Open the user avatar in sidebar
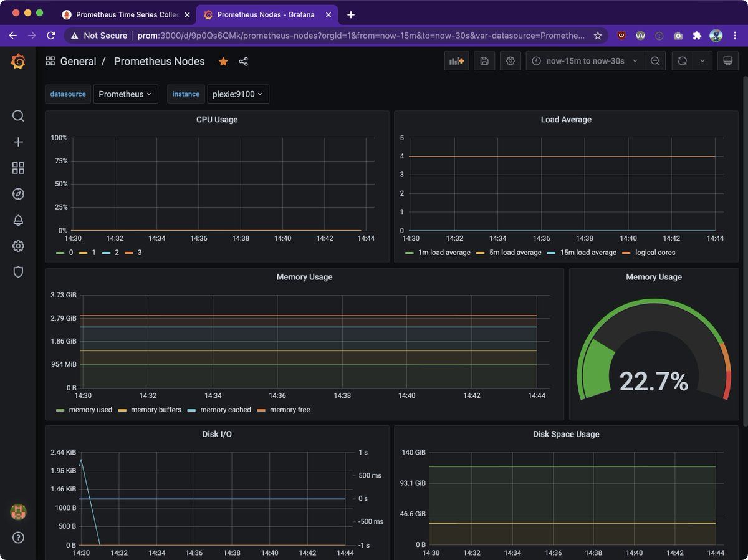This screenshot has height=560, width=748. coord(18,512)
